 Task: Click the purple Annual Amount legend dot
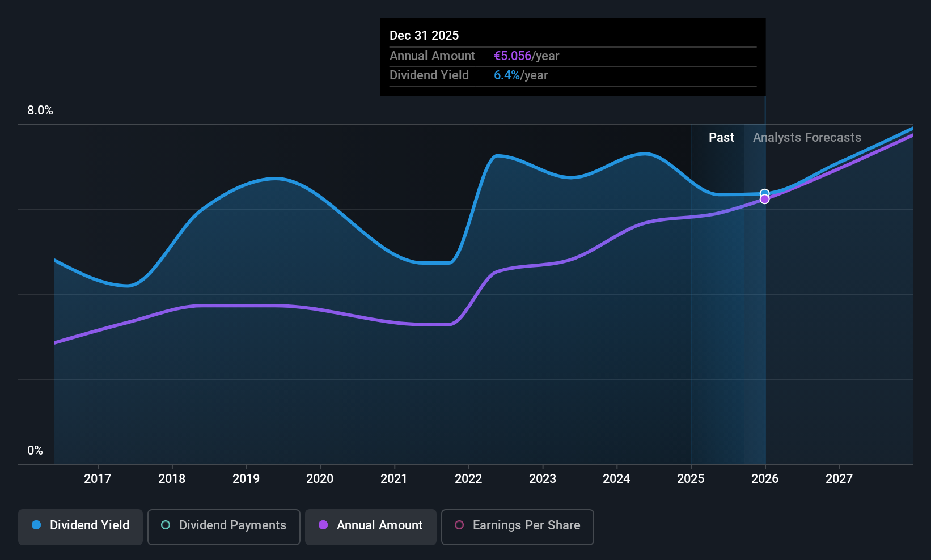coord(323,525)
